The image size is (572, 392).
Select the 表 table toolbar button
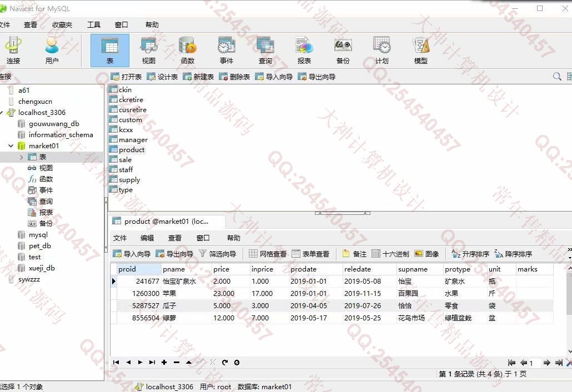coord(110,51)
